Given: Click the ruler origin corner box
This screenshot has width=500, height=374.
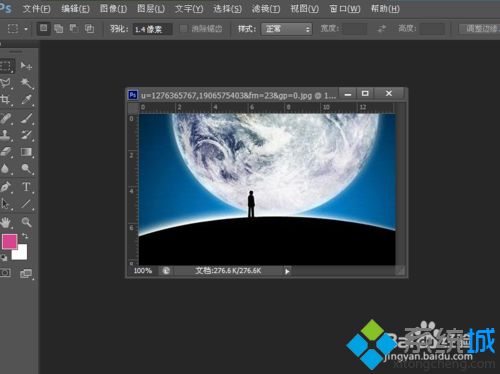Looking at the screenshot, I should coord(133,108).
